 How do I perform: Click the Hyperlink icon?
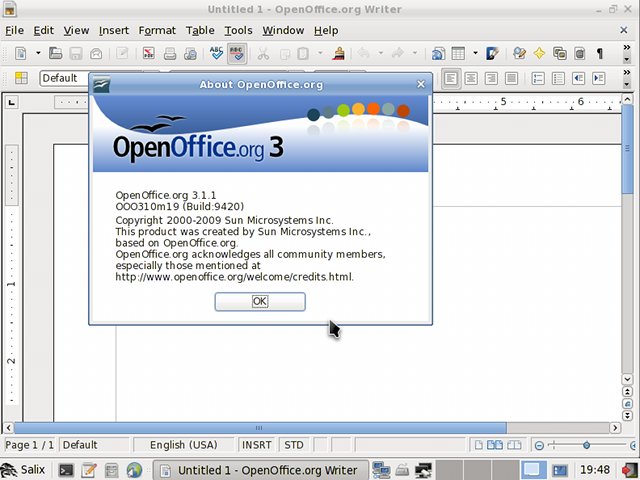438,53
